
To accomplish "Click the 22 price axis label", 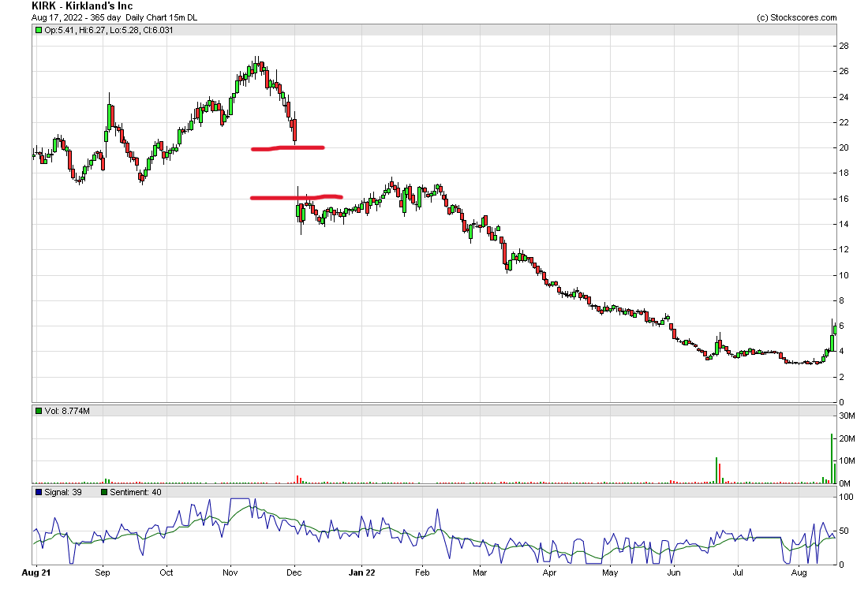I will (844, 123).
